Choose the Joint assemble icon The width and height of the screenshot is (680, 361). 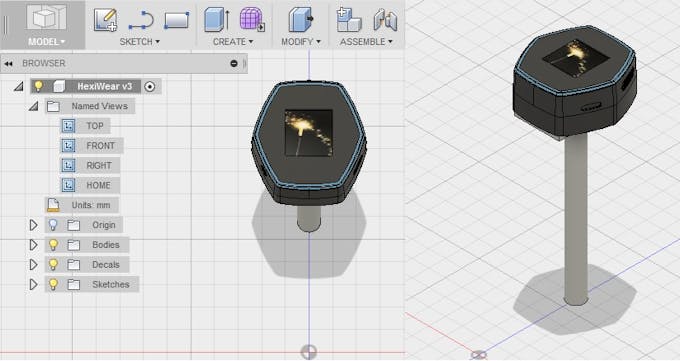click(385, 20)
